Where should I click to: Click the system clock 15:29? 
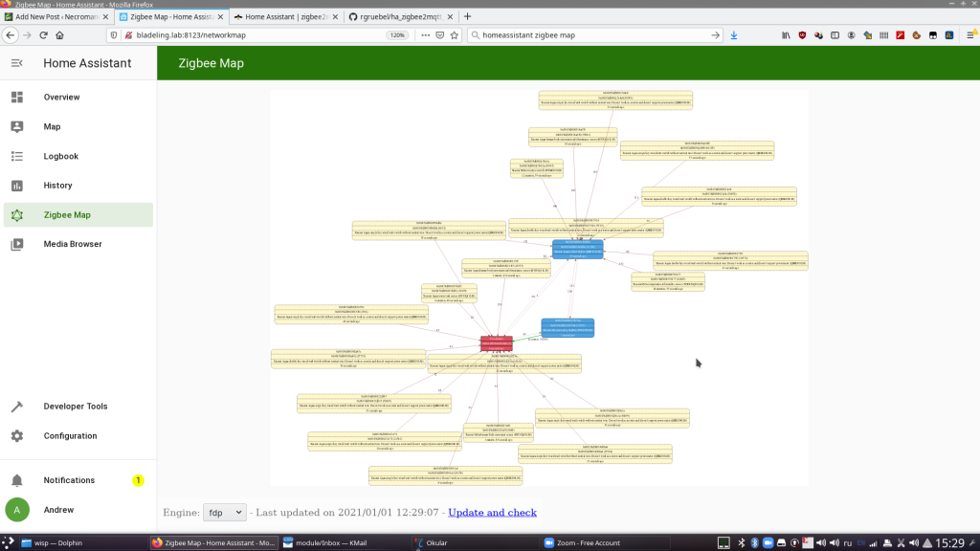coord(950,543)
